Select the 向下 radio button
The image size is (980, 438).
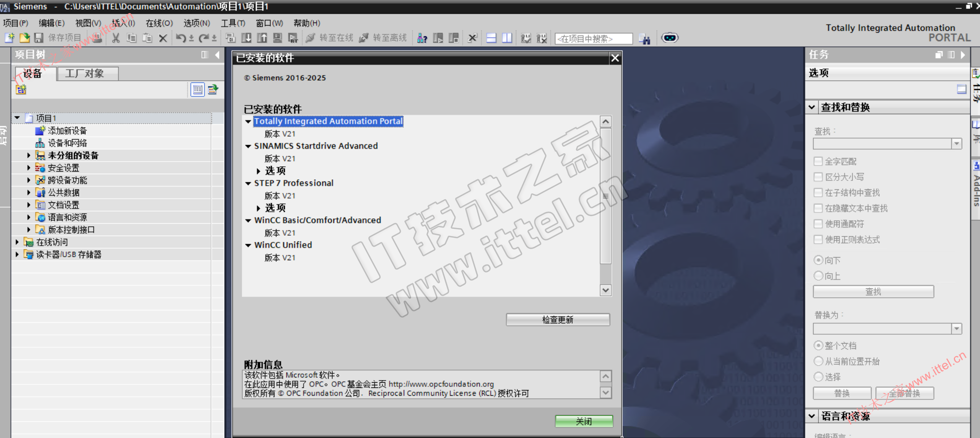(x=819, y=260)
